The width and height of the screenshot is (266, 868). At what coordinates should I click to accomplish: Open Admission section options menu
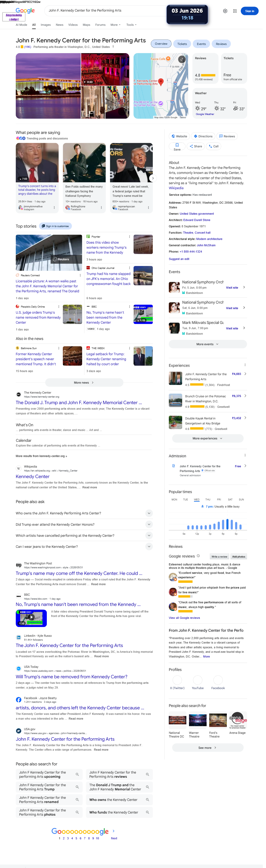tap(245, 455)
